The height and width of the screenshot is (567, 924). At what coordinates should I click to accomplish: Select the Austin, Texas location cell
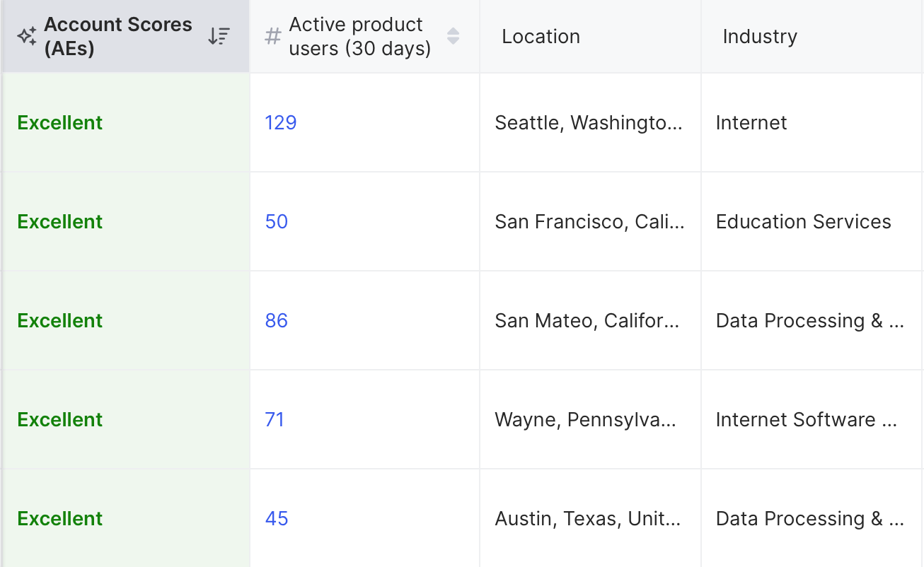coord(587,519)
